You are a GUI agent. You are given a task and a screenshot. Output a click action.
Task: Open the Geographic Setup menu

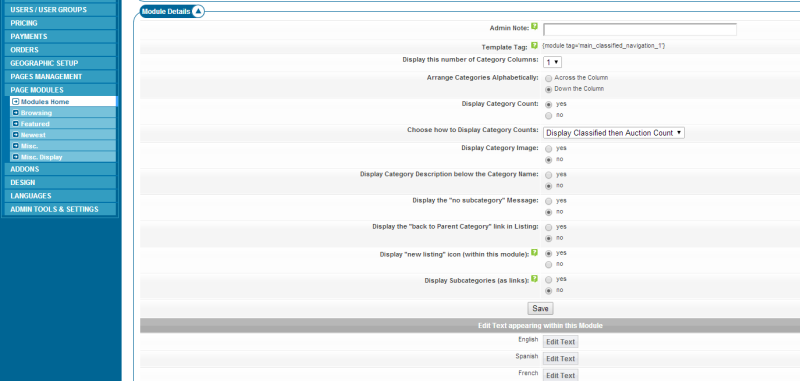click(59, 63)
